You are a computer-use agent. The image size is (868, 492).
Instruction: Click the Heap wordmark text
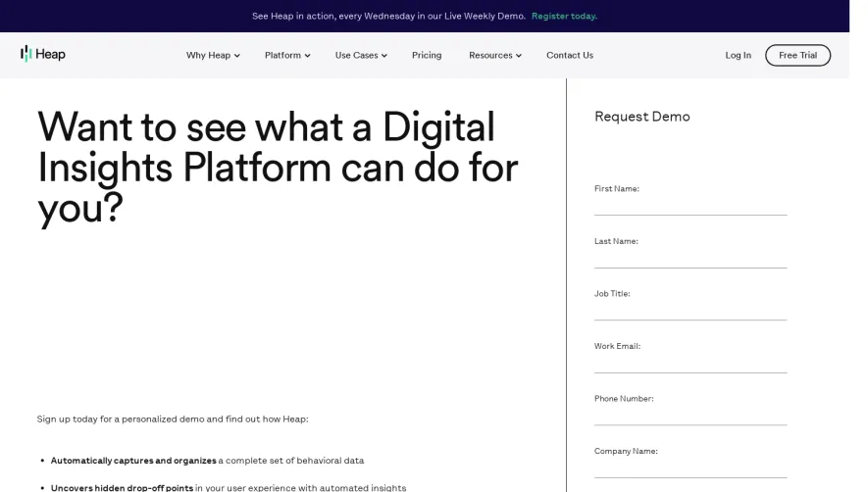coord(50,54)
